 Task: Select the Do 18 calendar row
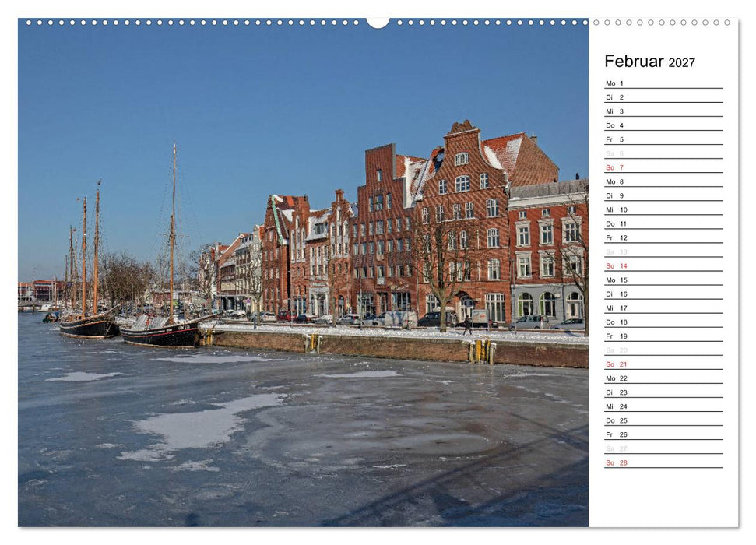click(x=663, y=322)
